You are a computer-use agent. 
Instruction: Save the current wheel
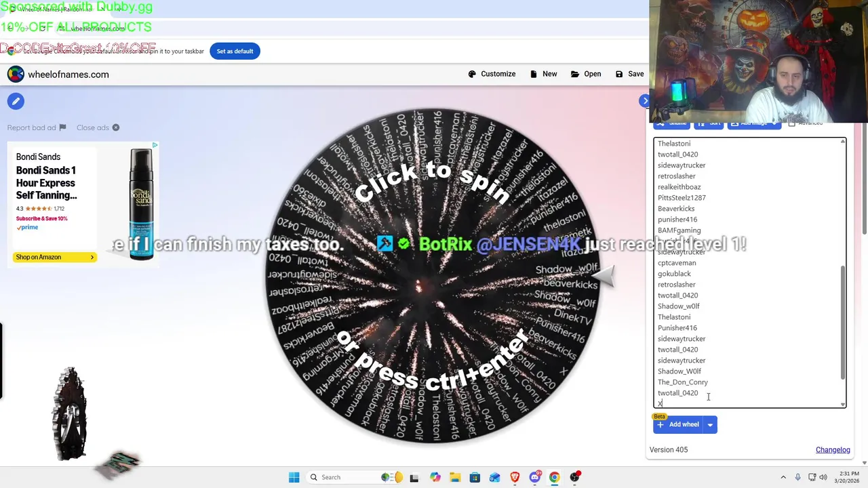pyautogui.click(x=629, y=74)
